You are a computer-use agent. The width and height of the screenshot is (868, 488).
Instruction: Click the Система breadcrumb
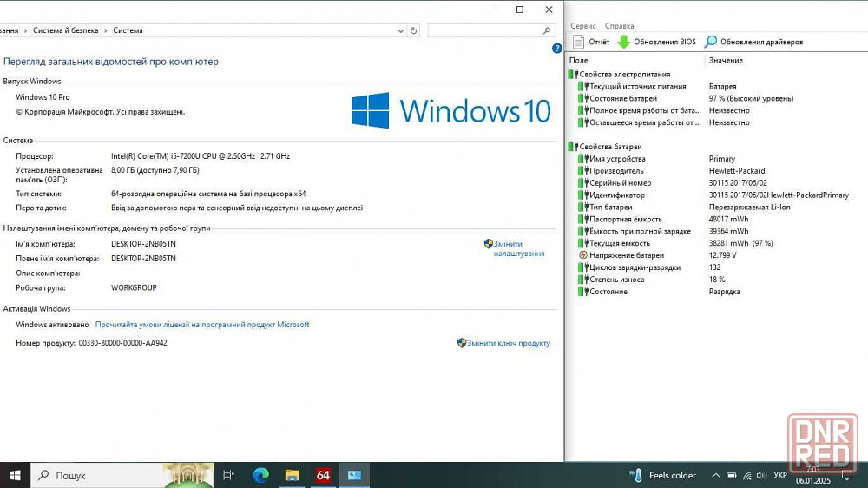128,30
